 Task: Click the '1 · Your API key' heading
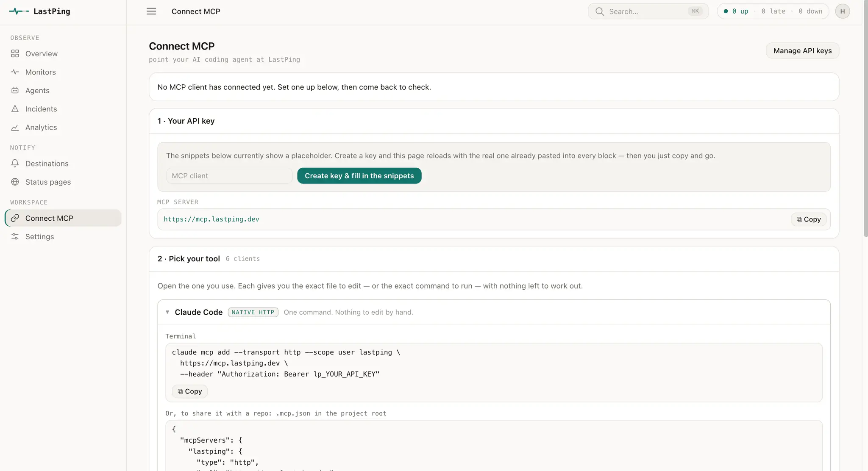186,121
